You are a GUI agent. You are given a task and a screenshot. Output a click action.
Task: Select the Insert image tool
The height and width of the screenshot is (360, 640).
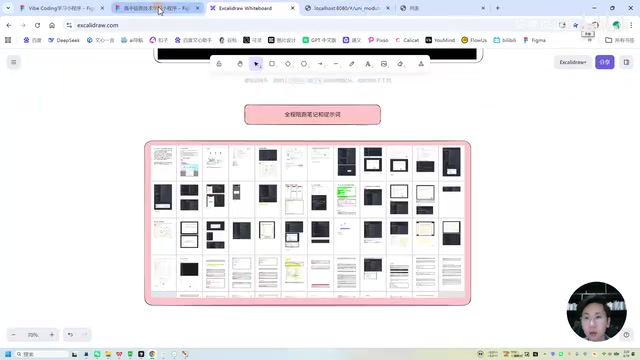coord(384,64)
